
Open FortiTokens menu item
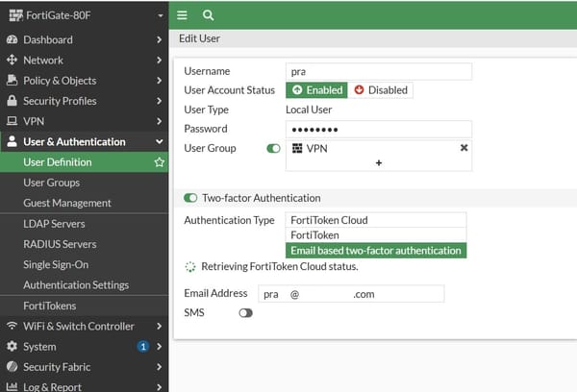(85, 306)
